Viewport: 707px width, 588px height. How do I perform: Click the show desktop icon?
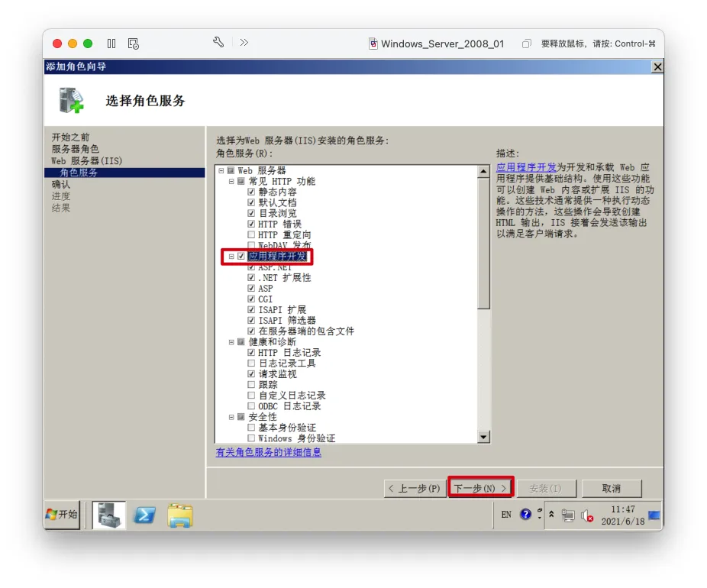point(654,515)
